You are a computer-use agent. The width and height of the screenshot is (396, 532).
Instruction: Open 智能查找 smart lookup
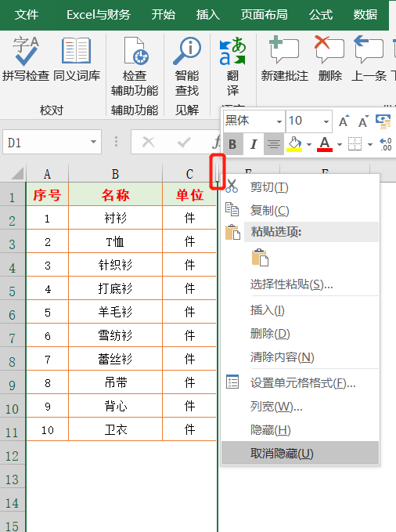187,67
